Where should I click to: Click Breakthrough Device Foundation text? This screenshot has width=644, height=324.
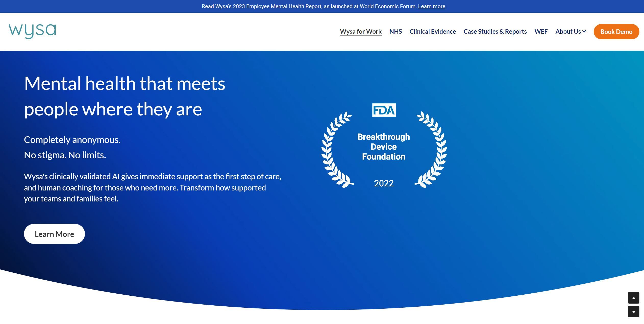pos(383,147)
